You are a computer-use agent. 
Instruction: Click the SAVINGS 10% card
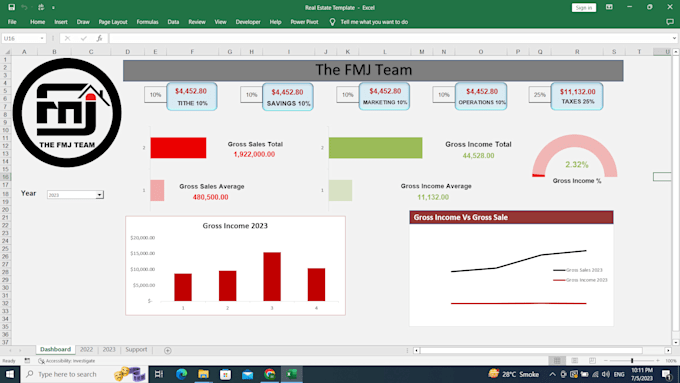pyautogui.click(x=288, y=97)
